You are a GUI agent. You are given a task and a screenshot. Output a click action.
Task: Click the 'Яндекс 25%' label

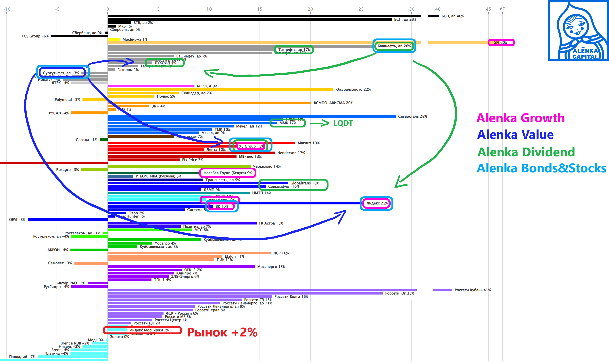pos(377,203)
